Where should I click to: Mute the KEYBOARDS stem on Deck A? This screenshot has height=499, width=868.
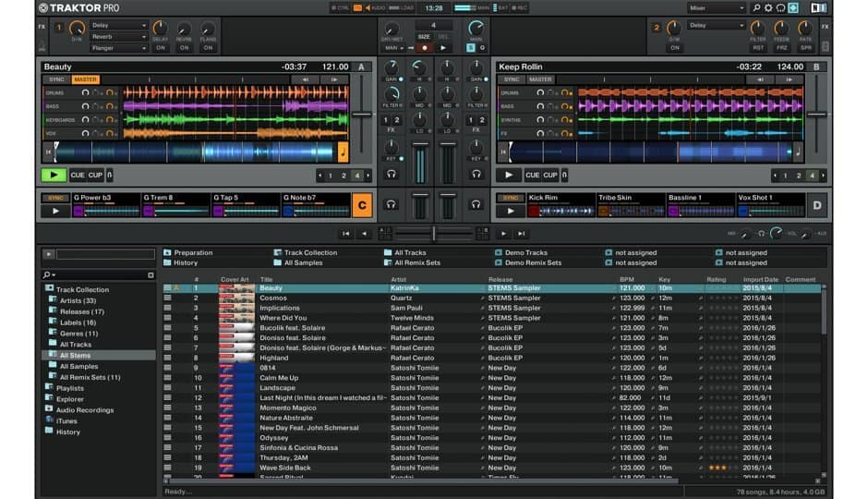[85, 119]
